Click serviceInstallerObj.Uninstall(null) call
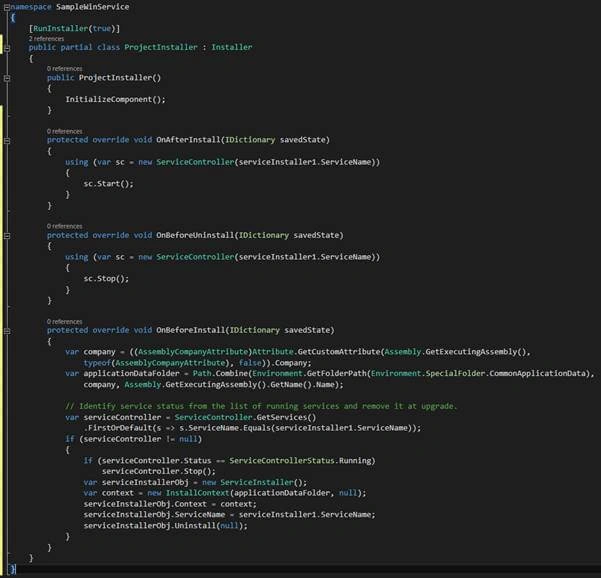The height and width of the screenshot is (578, 601). 166,525
